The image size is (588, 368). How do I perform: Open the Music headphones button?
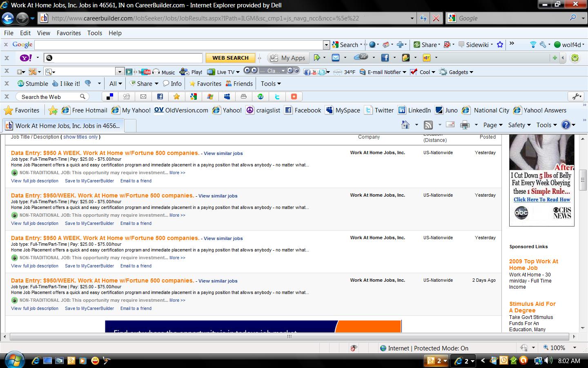[x=164, y=72]
